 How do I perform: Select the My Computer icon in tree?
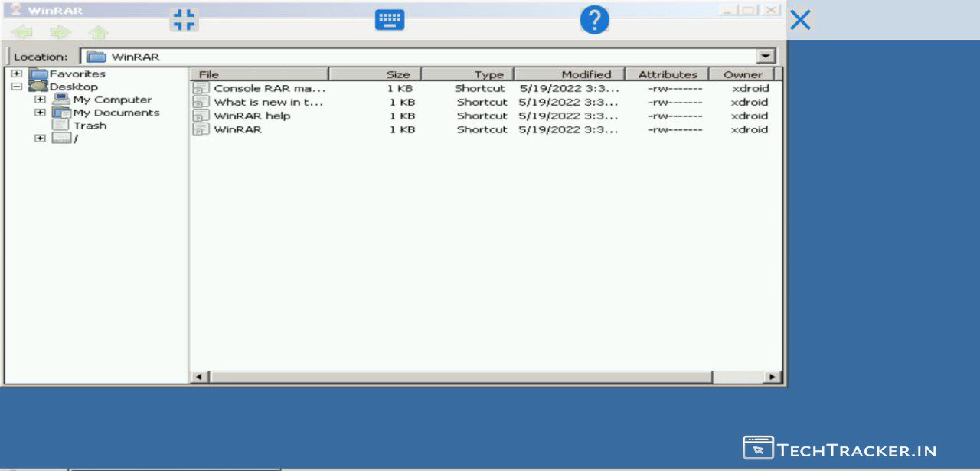coord(61,100)
